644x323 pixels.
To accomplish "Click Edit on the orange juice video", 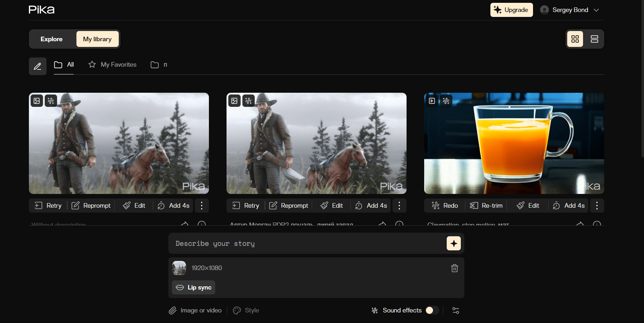I will [x=528, y=206].
